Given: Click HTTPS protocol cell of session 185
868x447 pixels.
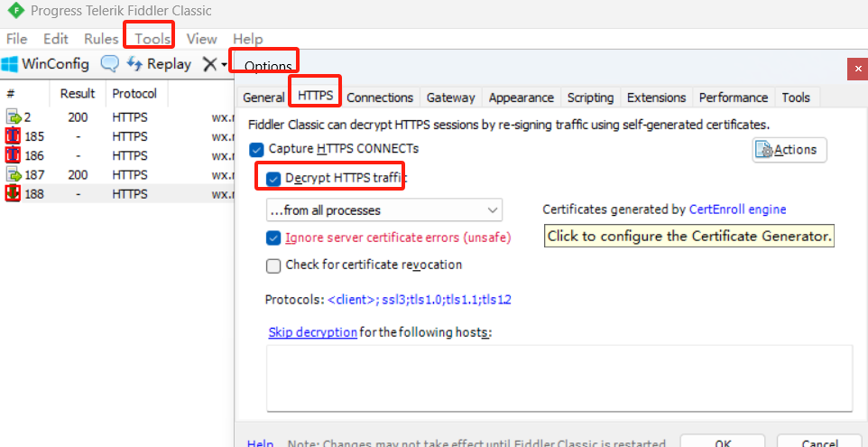Looking at the screenshot, I should click(x=130, y=137).
